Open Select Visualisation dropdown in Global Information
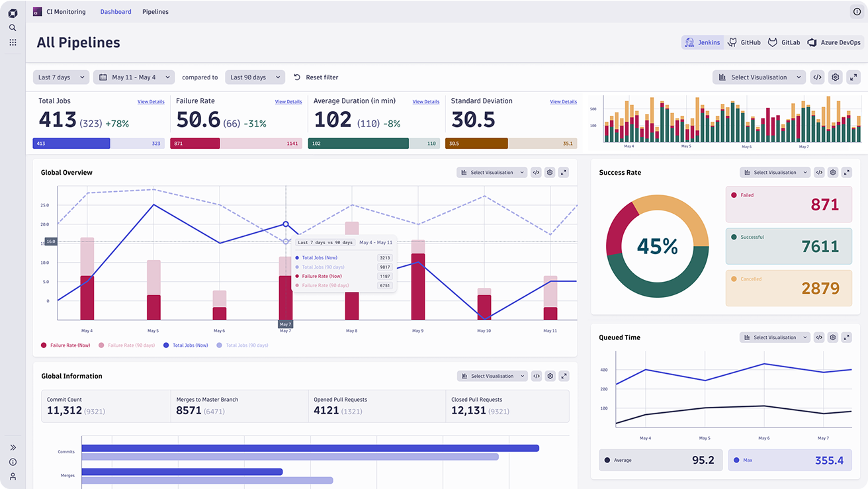 point(492,376)
